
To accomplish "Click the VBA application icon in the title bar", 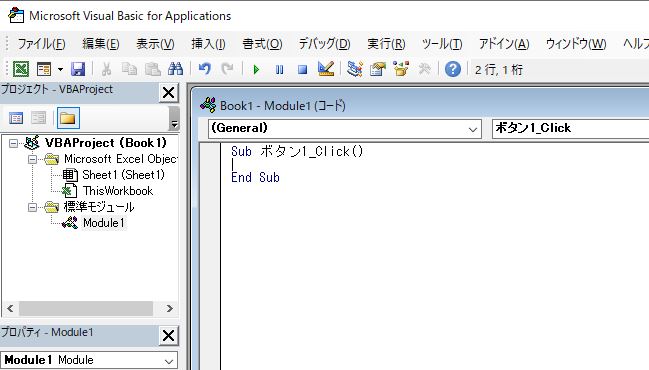I will point(16,15).
